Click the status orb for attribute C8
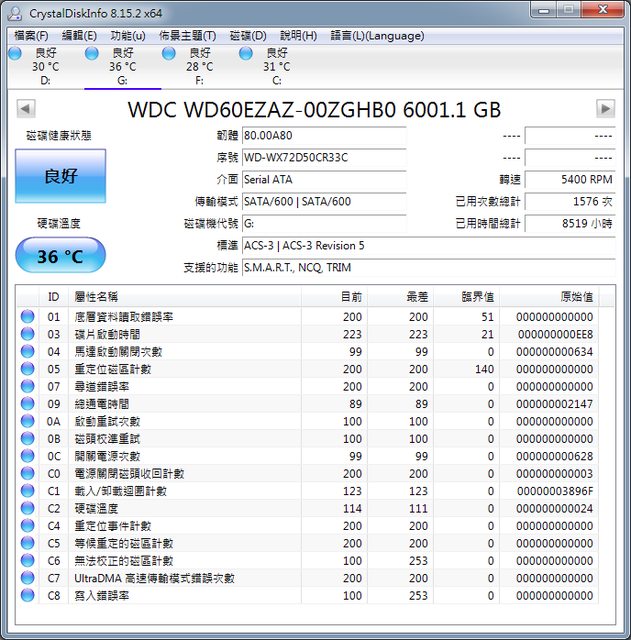 pyautogui.click(x=27, y=595)
